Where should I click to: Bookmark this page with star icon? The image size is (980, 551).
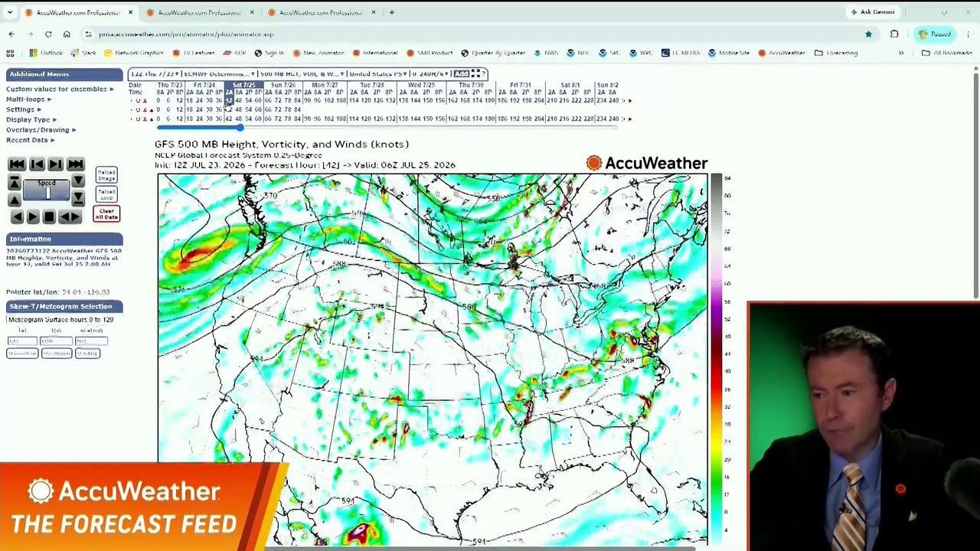coord(868,34)
